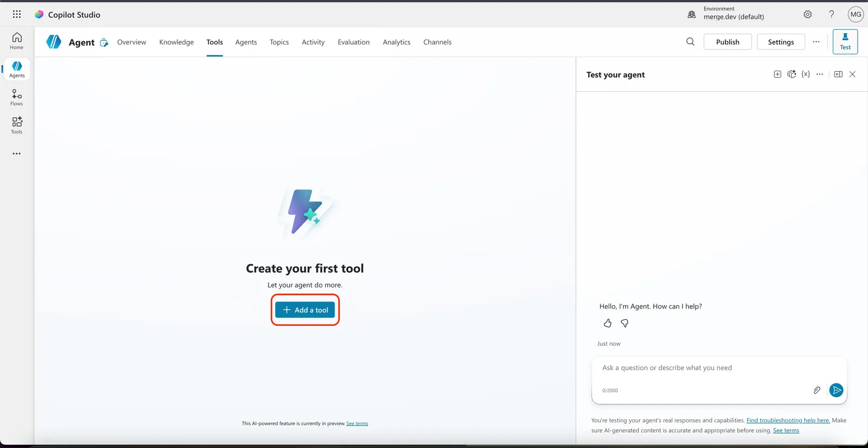Open the settings gear in top bar
Image resolution: width=868 pixels, height=448 pixels.
click(x=808, y=15)
